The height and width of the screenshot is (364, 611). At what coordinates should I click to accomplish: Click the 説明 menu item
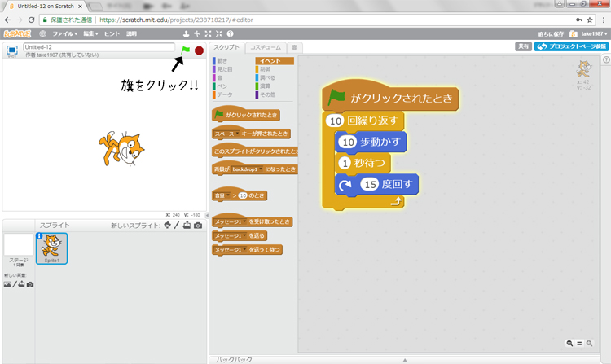(x=131, y=34)
